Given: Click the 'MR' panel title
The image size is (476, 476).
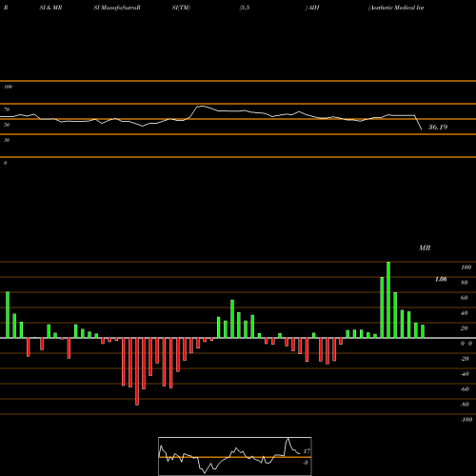Looking at the screenshot, I should (425, 248).
